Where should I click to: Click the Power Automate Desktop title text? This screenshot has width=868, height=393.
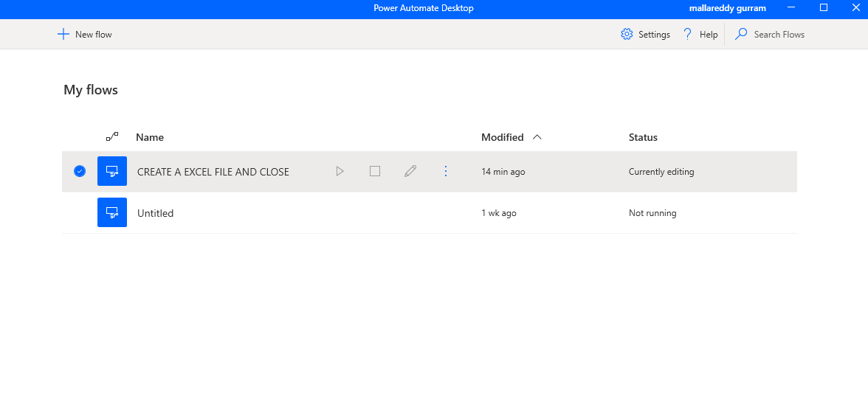point(424,7)
